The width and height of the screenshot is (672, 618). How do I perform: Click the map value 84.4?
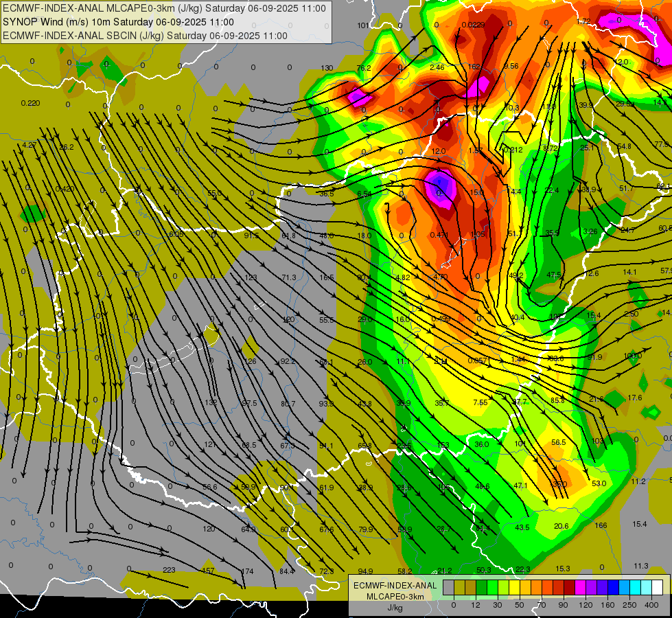pos(287,571)
